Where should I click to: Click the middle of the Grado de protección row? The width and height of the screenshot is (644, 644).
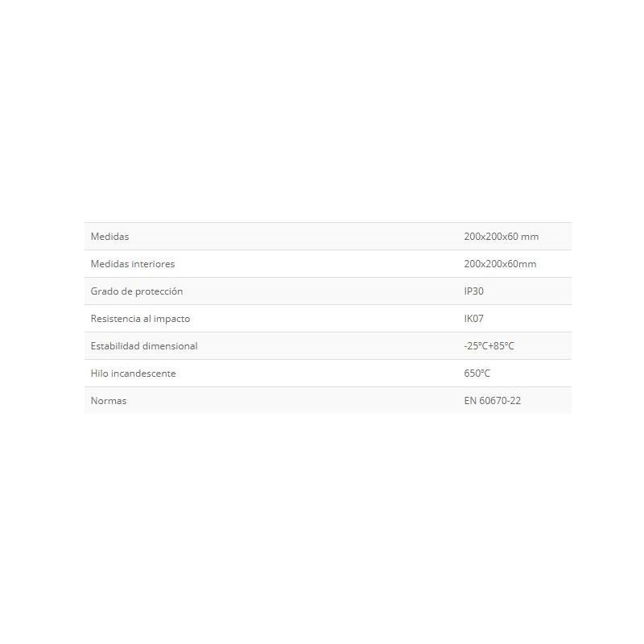pyautogui.click(x=328, y=291)
